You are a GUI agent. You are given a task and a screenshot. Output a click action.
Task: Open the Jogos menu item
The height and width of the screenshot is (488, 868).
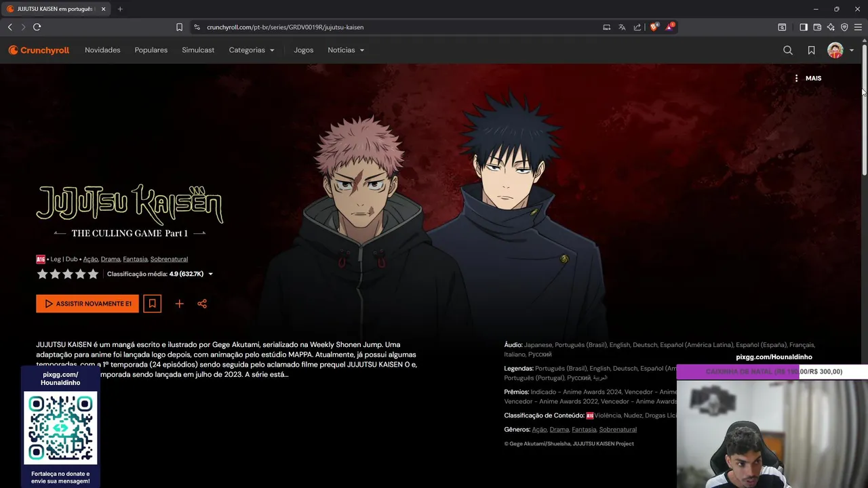[303, 50]
